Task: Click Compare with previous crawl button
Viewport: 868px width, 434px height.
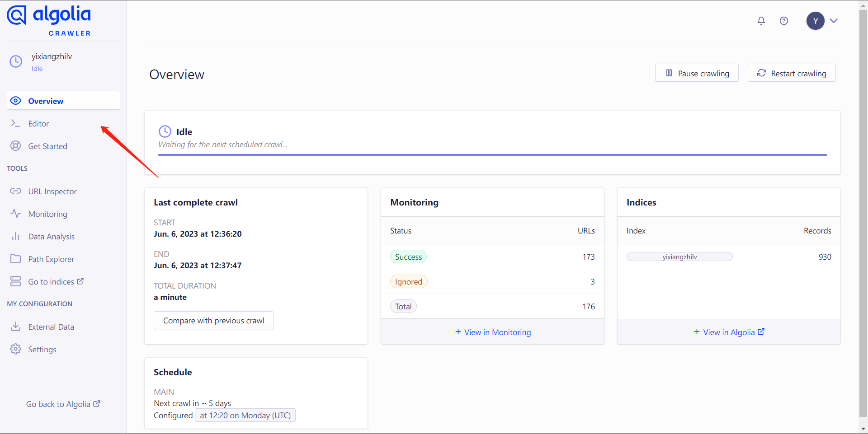Action: (213, 321)
